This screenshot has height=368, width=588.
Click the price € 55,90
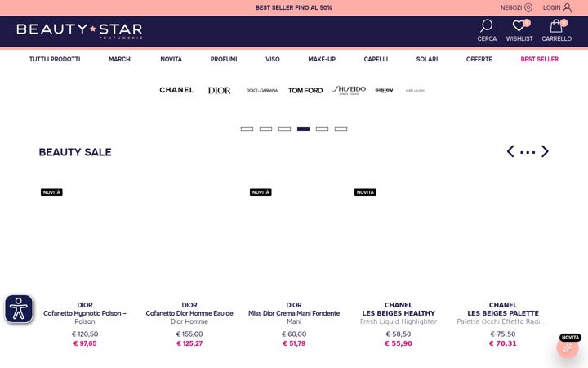pyautogui.click(x=399, y=343)
